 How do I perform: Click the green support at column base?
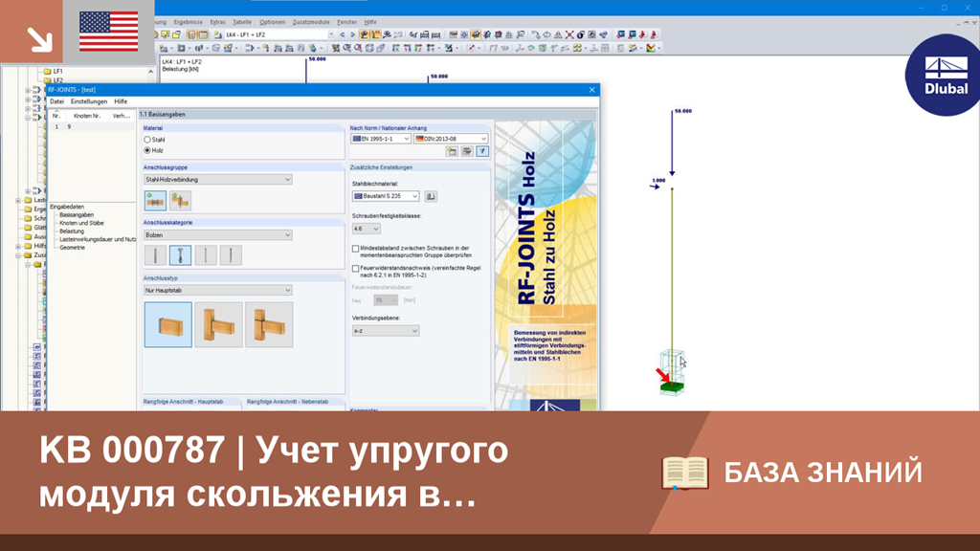point(672,388)
